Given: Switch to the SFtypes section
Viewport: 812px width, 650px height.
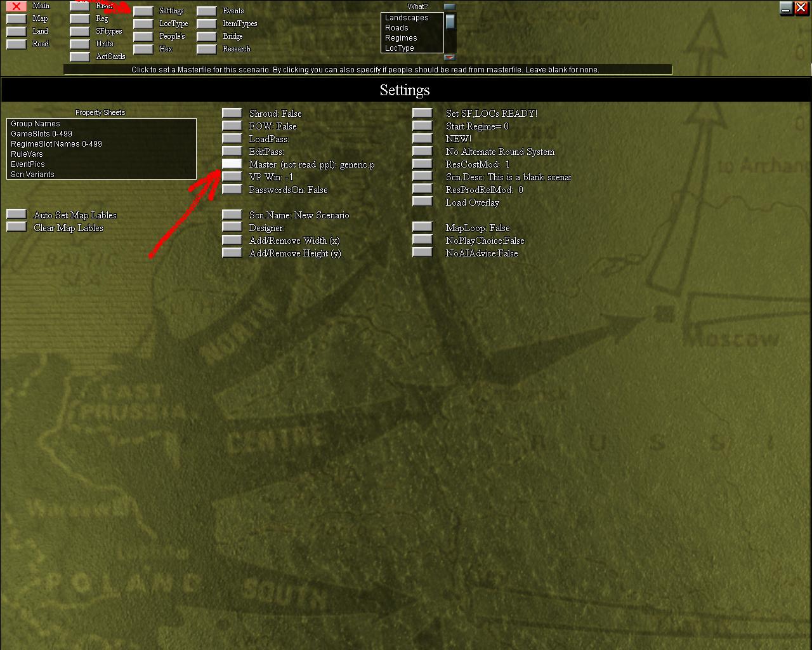Looking at the screenshot, I should click(x=80, y=32).
